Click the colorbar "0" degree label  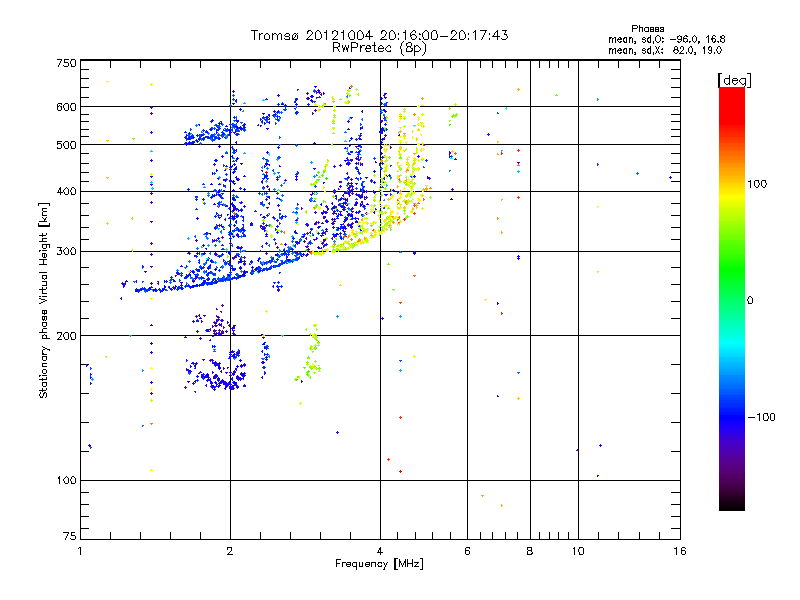(x=749, y=300)
